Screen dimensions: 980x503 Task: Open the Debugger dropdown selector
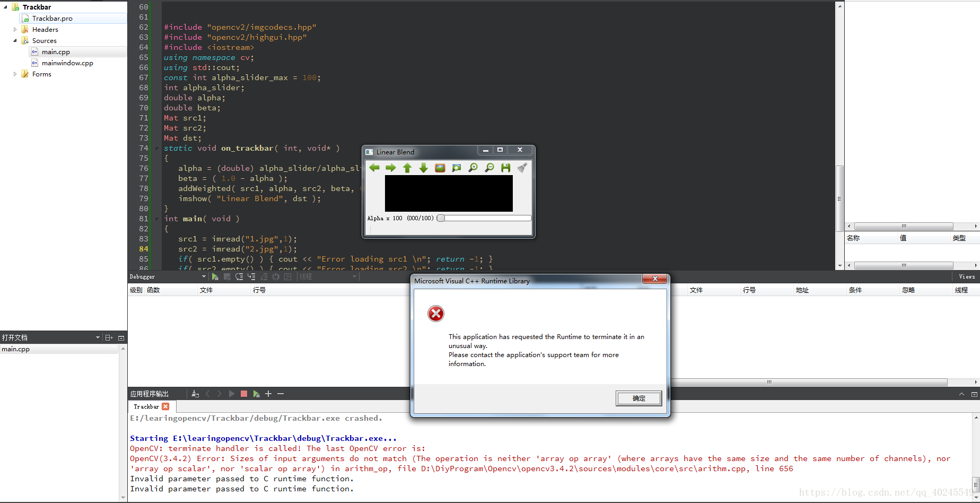point(204,276)
